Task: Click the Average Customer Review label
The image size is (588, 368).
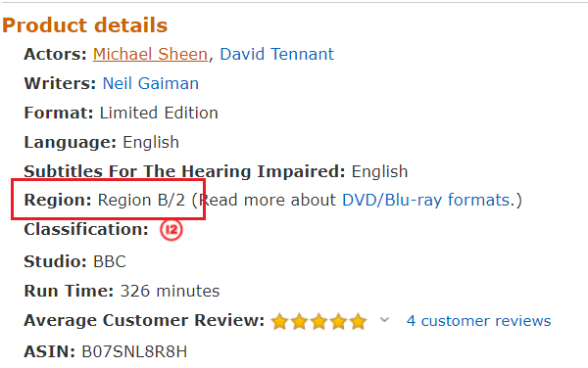Action: [x=144, y=321]
